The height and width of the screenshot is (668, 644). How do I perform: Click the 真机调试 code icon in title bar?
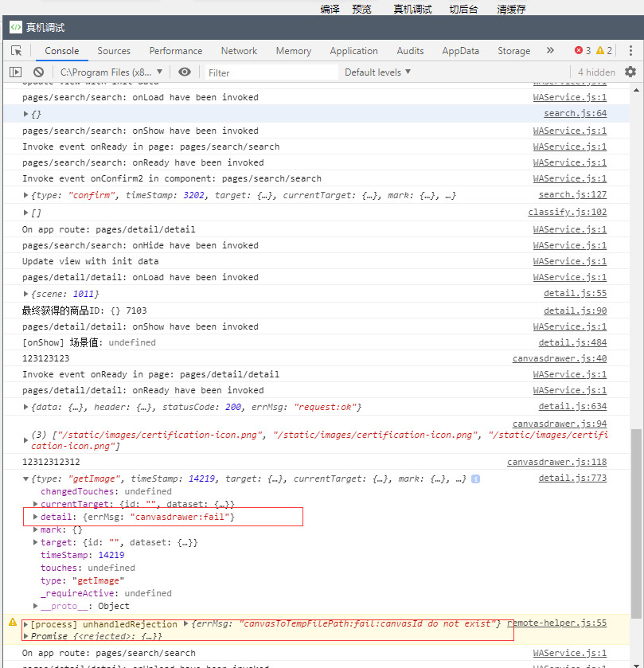16,27
